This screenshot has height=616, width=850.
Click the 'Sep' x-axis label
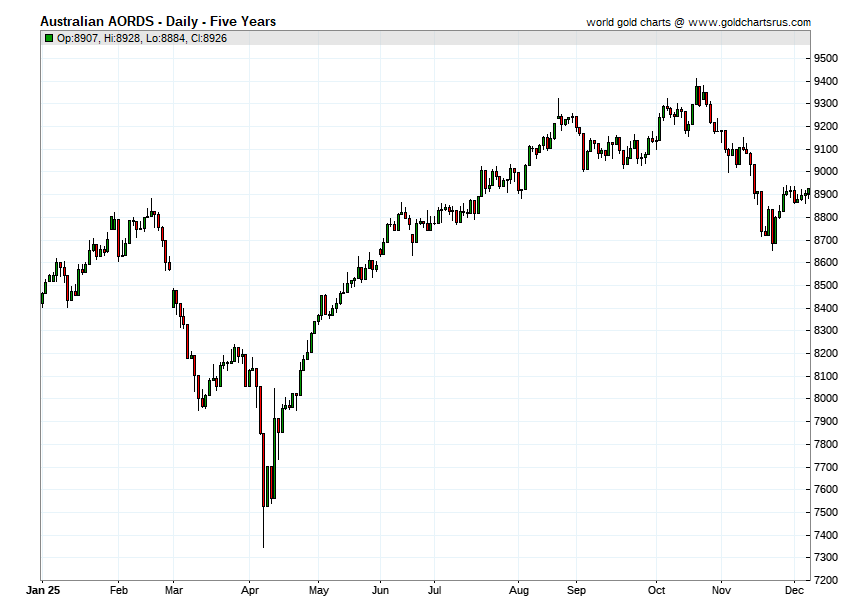[x=576, y=590]
